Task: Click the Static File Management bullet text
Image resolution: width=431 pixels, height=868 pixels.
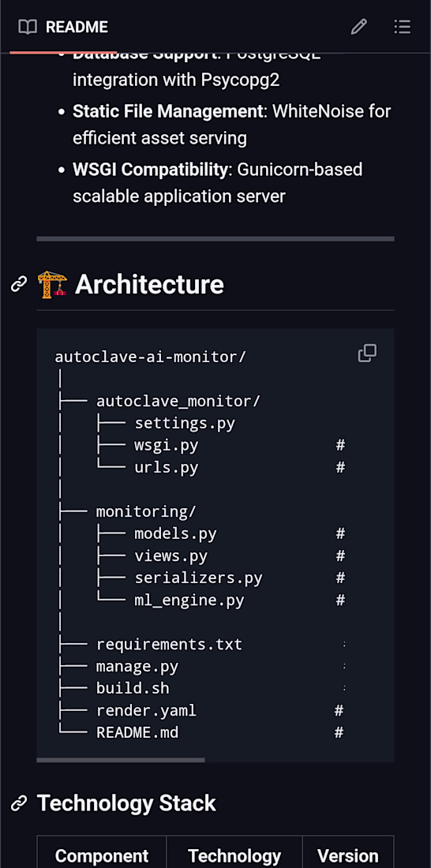Action: click(x=167, y=111)
